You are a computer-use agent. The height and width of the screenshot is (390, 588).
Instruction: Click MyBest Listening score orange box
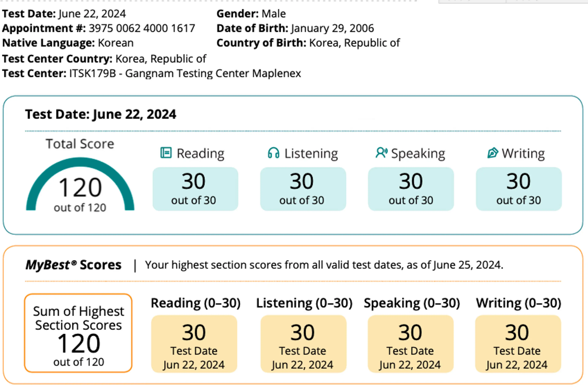(x=303, y=344)
